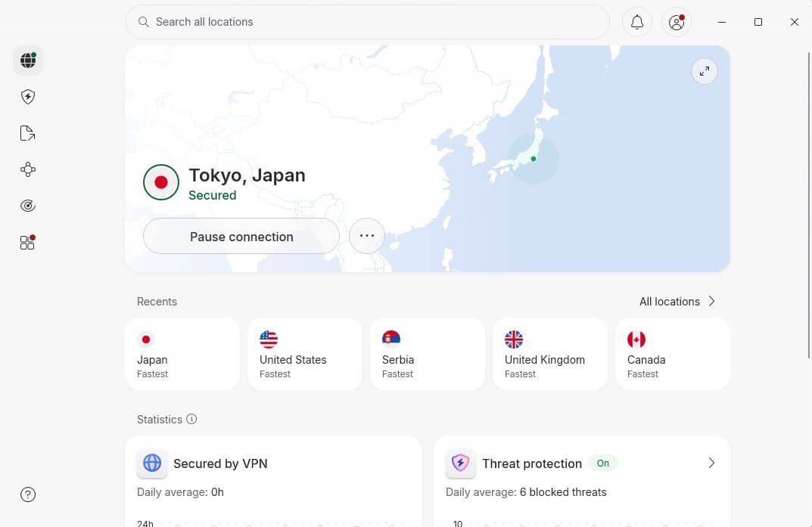
Task: Click the green server dot on the Japan map
Action: (x=534, y=159)
